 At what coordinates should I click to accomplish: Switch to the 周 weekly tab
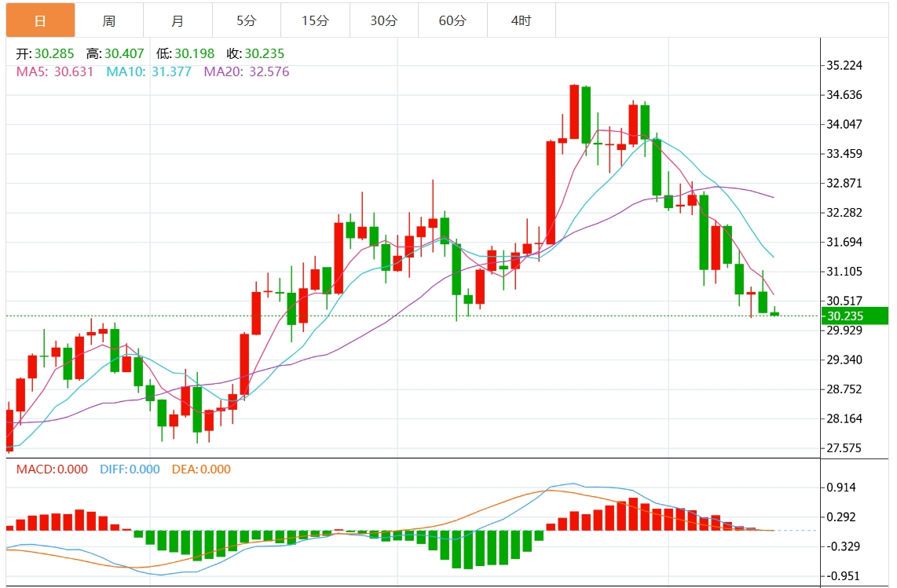click(x=109, y=20)
